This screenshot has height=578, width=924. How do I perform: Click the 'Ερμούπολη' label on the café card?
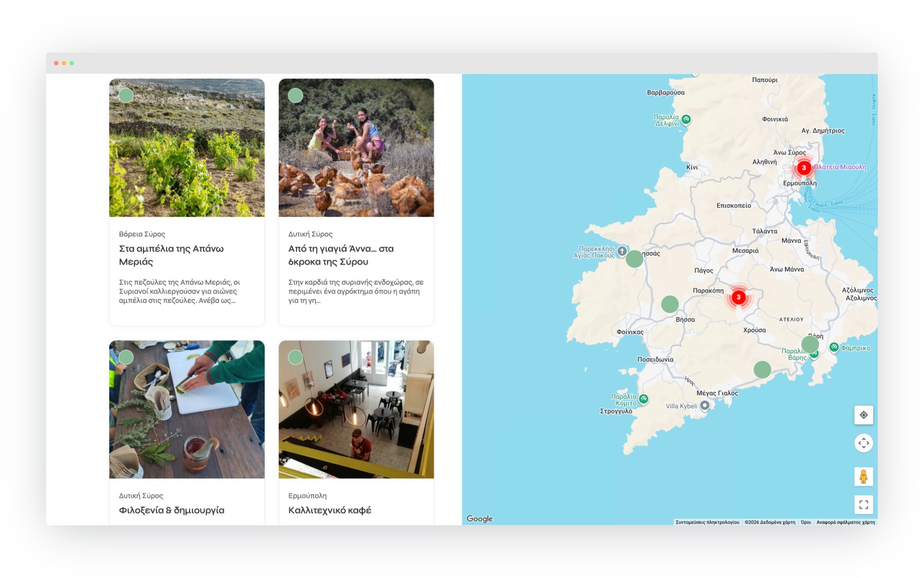coord(307,496)
